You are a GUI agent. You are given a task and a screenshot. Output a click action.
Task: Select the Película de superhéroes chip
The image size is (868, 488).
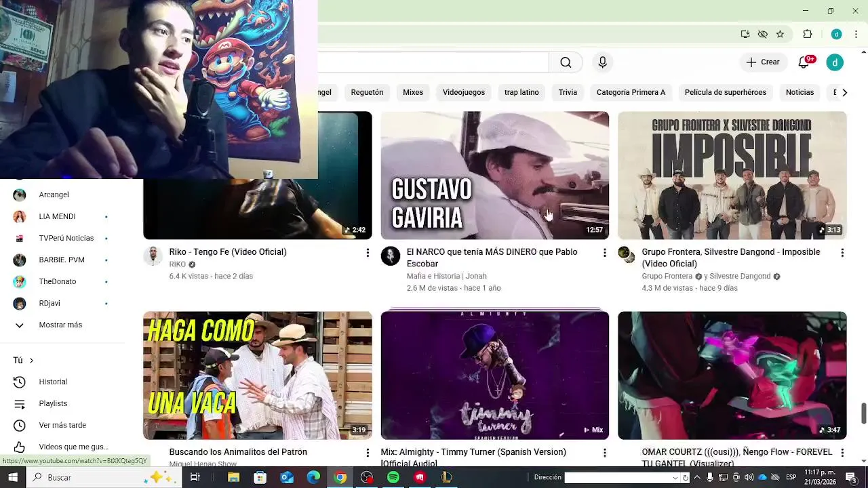725,92
